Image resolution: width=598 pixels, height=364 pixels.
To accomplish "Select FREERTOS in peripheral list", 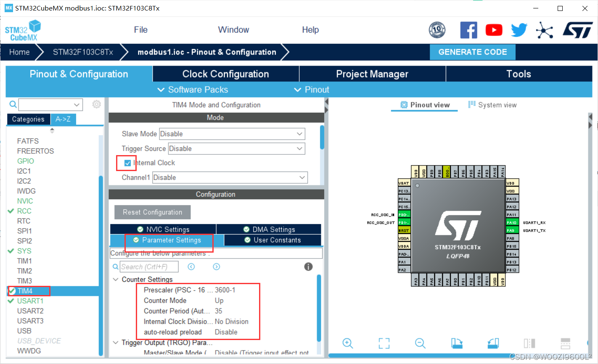I will tap(35, 151).
